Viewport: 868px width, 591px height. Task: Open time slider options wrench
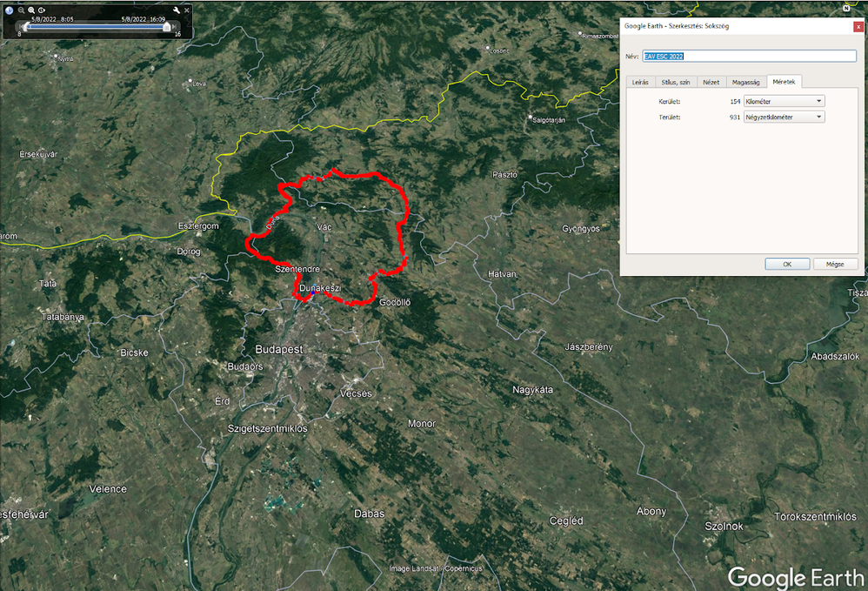click(177, 10)
